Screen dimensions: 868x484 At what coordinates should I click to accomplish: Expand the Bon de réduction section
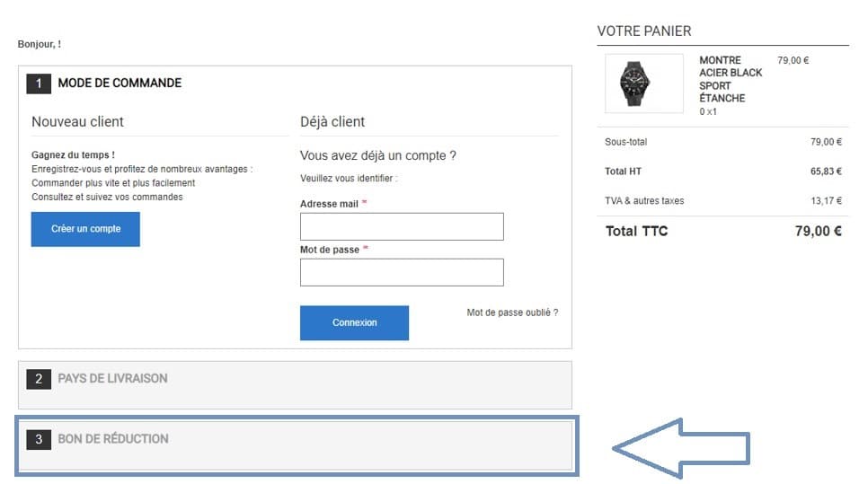[113, 439]
